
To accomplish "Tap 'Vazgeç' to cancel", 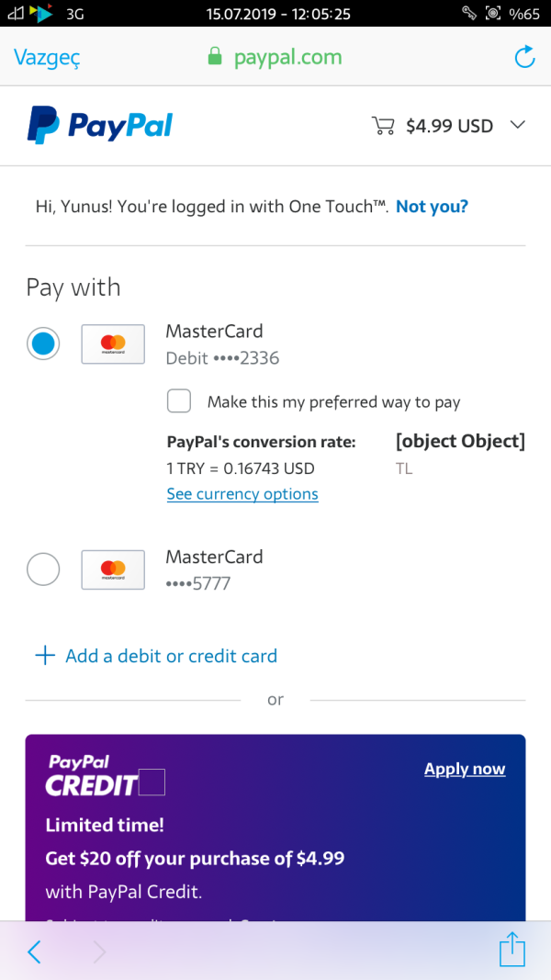I will coord(47,58).
